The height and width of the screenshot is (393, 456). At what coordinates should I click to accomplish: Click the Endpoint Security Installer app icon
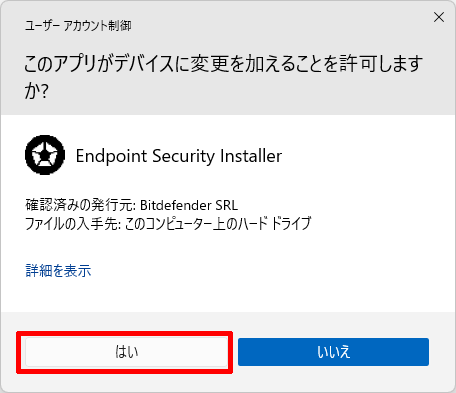(x=45, y=155)
